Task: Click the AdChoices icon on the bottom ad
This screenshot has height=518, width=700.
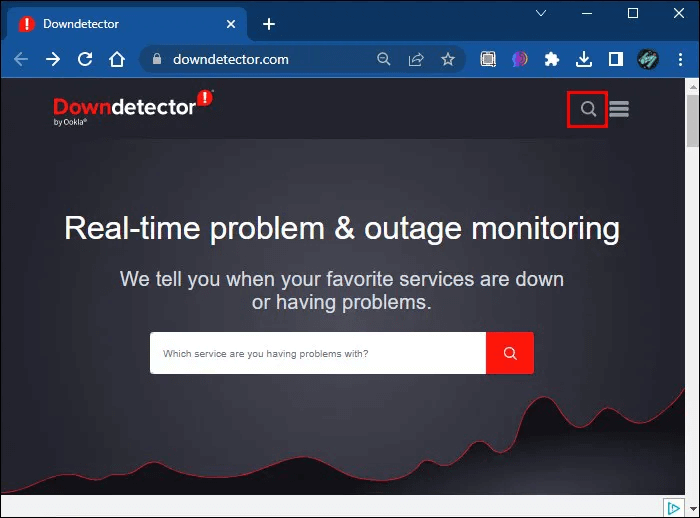Action: pyautogui.click(x=673, y=508)
